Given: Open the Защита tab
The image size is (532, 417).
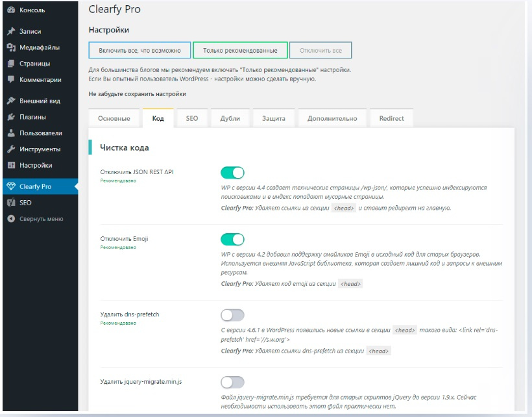Looking at the screenshot, I should (x=273, y=119).
